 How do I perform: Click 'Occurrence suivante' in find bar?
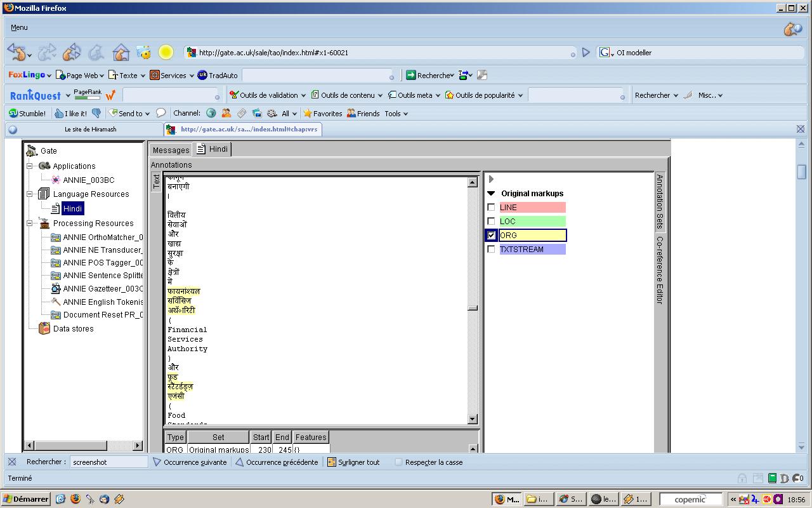coord(190,462)
